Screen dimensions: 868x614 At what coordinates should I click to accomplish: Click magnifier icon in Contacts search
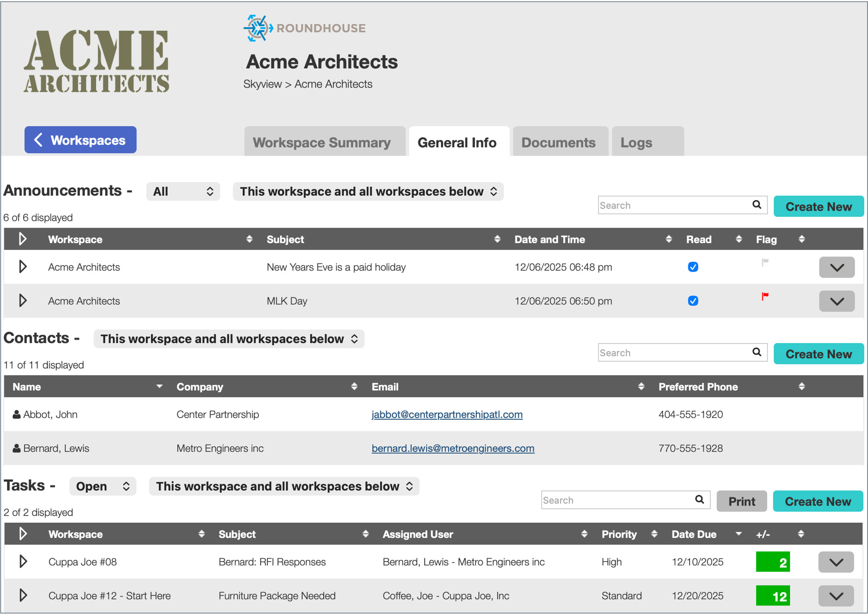pyautogui.click(x=757, y=352)
